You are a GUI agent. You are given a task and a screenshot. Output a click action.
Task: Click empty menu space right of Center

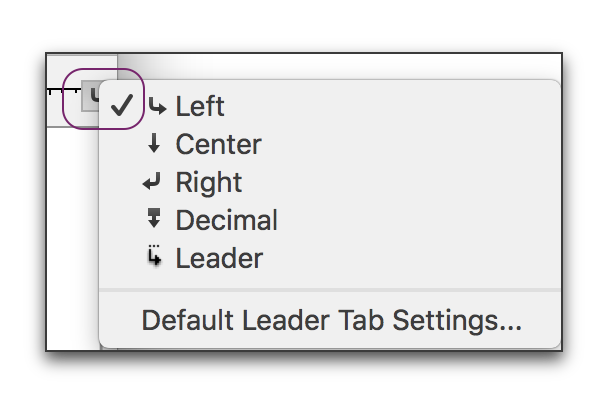click(x=410, y=144)
